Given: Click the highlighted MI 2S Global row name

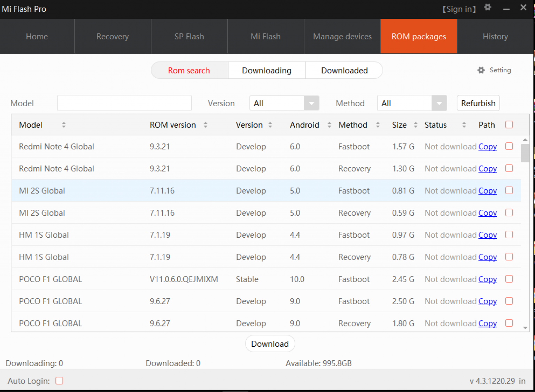Looking at the screenshot, I should coord(42,191).
